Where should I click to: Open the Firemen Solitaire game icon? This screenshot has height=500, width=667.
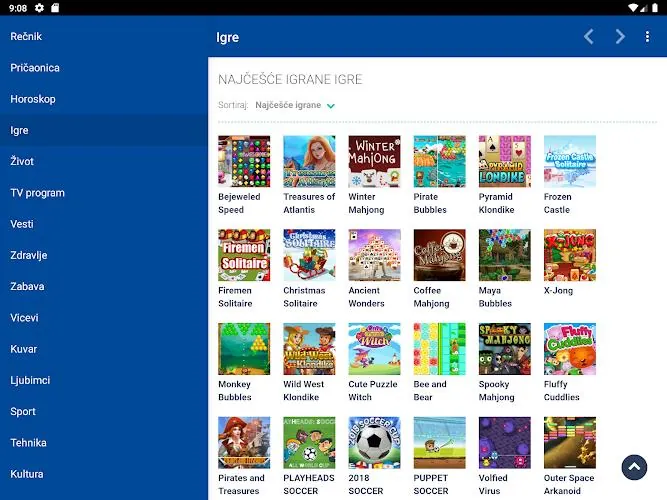tap(244, 255)
